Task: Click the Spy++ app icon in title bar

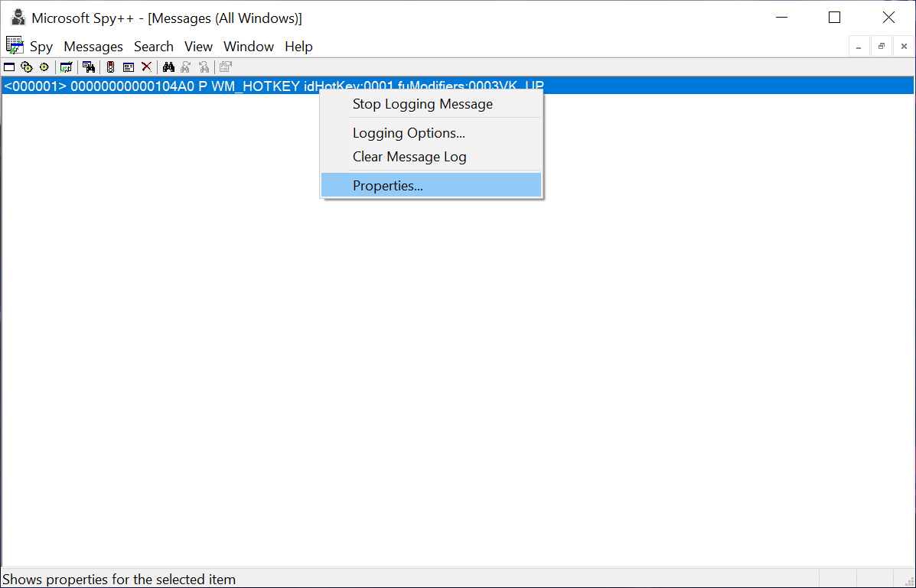Action: [18, 18]
